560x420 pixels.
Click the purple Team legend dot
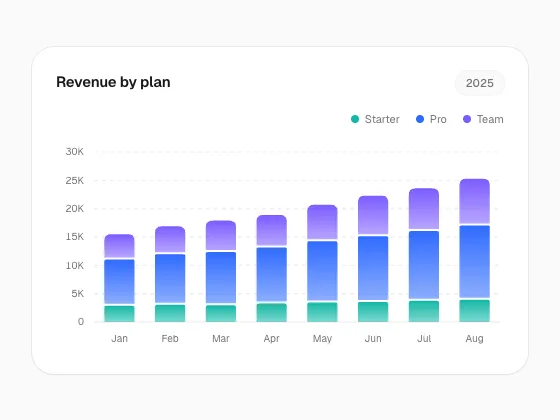click(x=467, y=119)
